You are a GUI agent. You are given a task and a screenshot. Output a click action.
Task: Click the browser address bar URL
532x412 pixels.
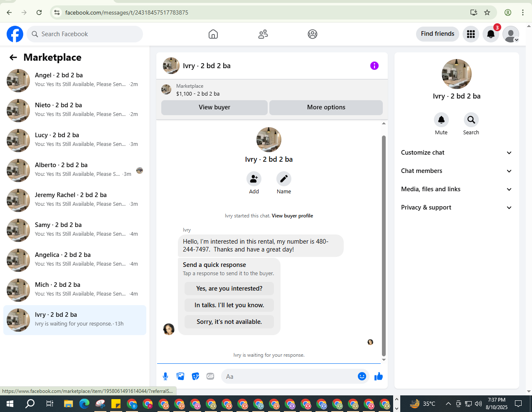tap(127, 12)
